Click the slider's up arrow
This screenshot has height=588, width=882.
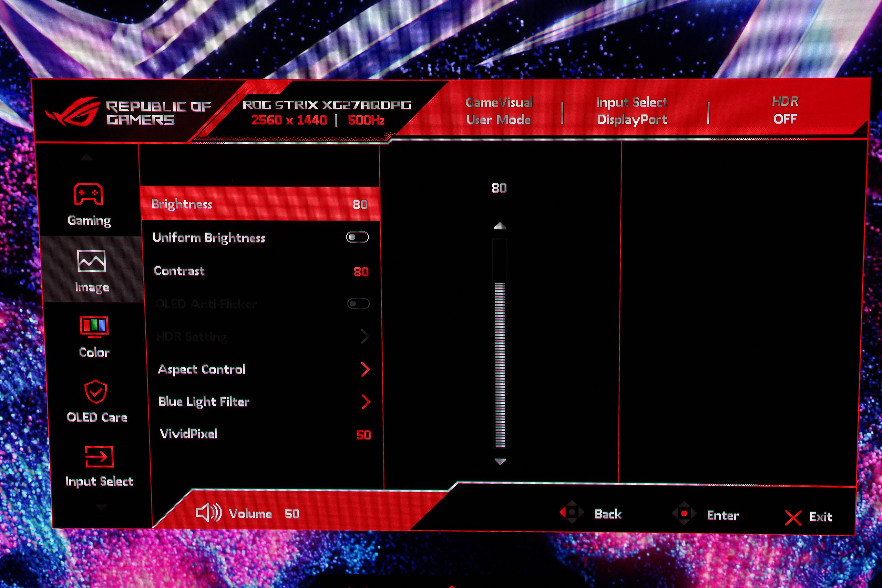click(500, 226)
